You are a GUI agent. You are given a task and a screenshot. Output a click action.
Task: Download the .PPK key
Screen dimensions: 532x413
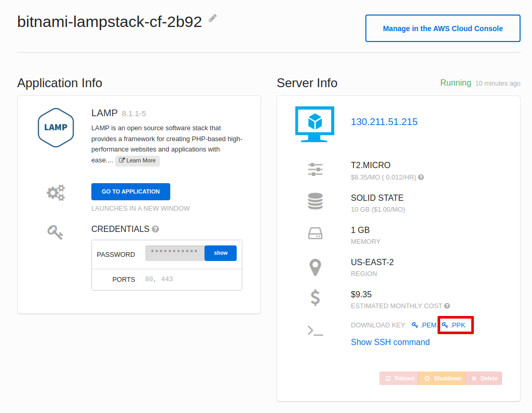coord(453,325)
